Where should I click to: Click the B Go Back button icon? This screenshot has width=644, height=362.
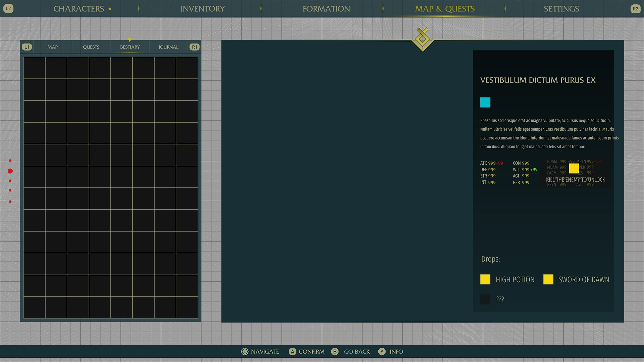tap(335, 352)
